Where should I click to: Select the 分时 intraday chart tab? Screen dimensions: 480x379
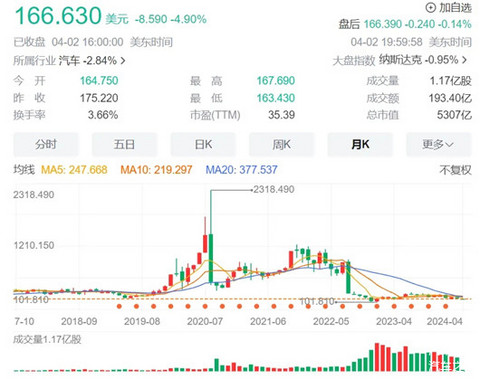tap(46, 144)
